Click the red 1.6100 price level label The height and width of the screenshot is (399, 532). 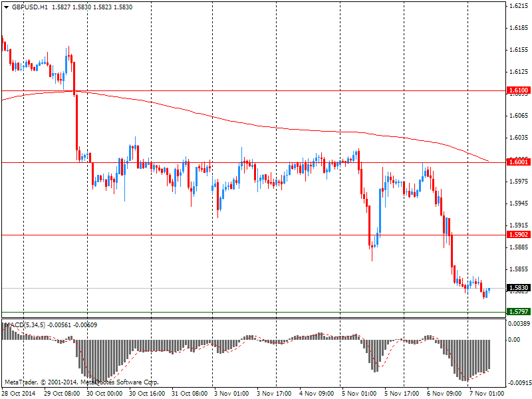click(x=518, y=90)
